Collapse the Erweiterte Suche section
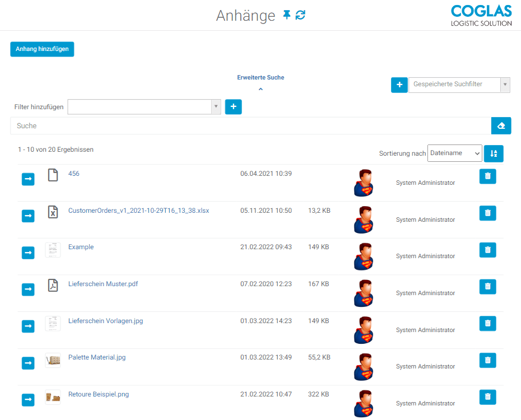Screen dimensions: 521x420 pos(260,88)
